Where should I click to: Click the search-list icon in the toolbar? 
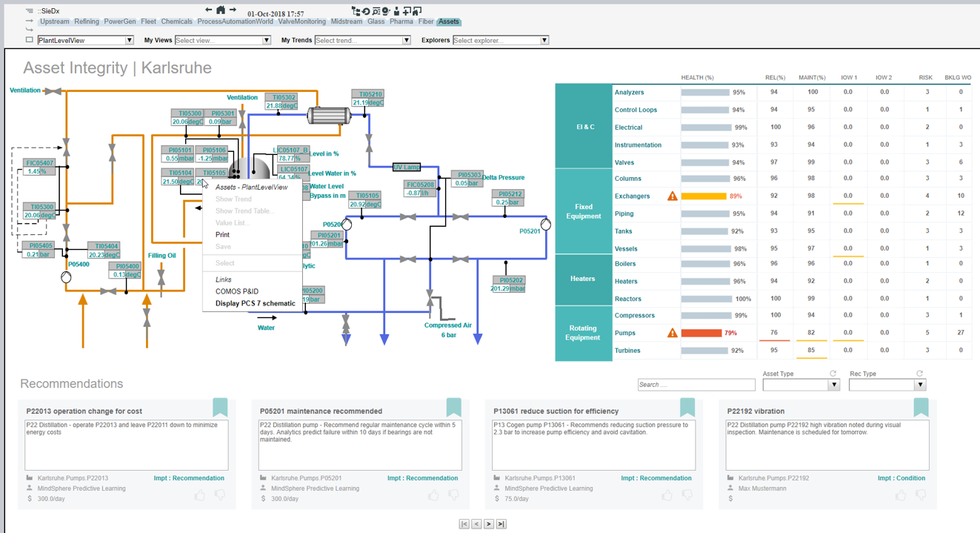(376, 10)
